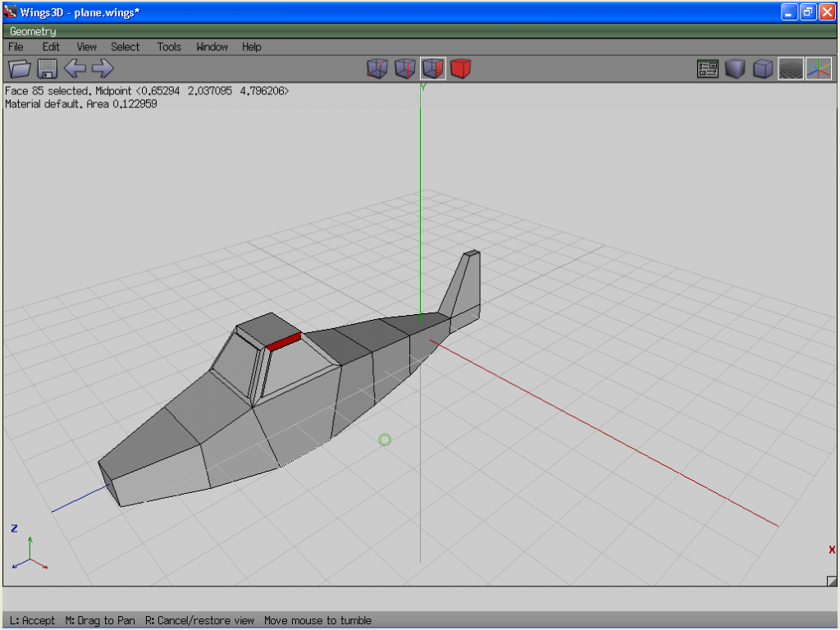Screen dimensions: 840x630
Task: Toggle ground plane grid visibility
Action: pyautogui.click(x=791, y=69)
